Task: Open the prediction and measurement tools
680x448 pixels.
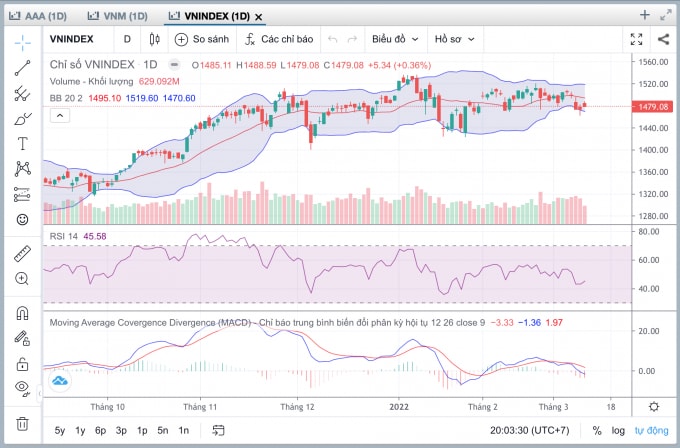Action: click(23, 194)
